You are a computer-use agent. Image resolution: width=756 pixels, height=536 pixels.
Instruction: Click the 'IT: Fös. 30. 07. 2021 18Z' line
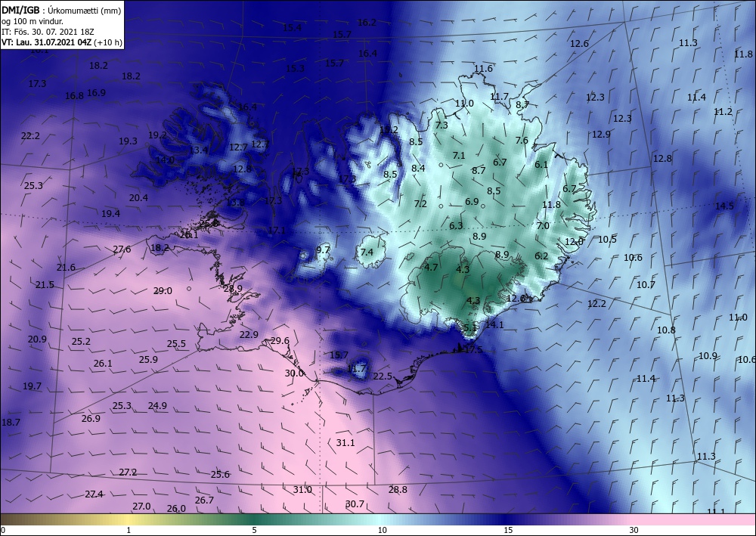(48, 32)
